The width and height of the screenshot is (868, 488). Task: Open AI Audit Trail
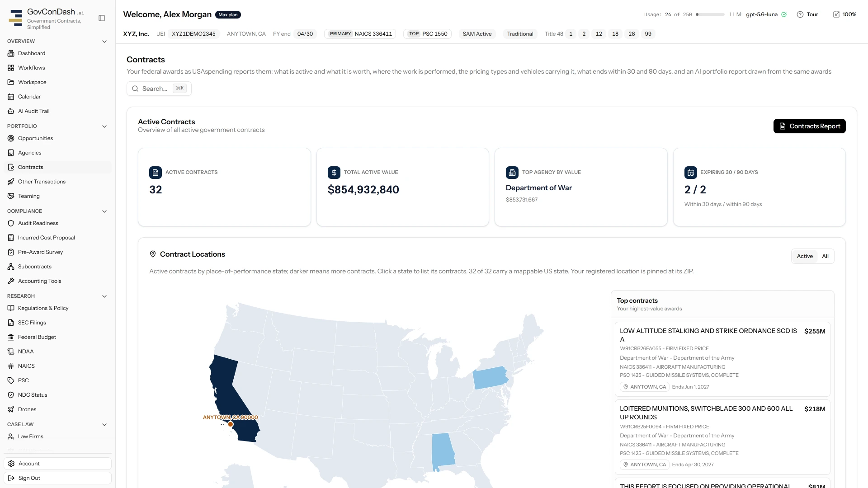57,111
